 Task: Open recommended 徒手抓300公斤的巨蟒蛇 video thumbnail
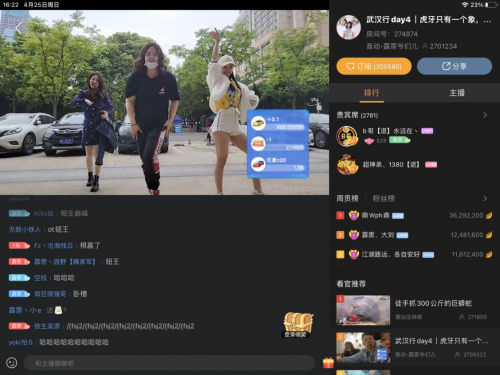pyautogui.click(x=363, y=310)
